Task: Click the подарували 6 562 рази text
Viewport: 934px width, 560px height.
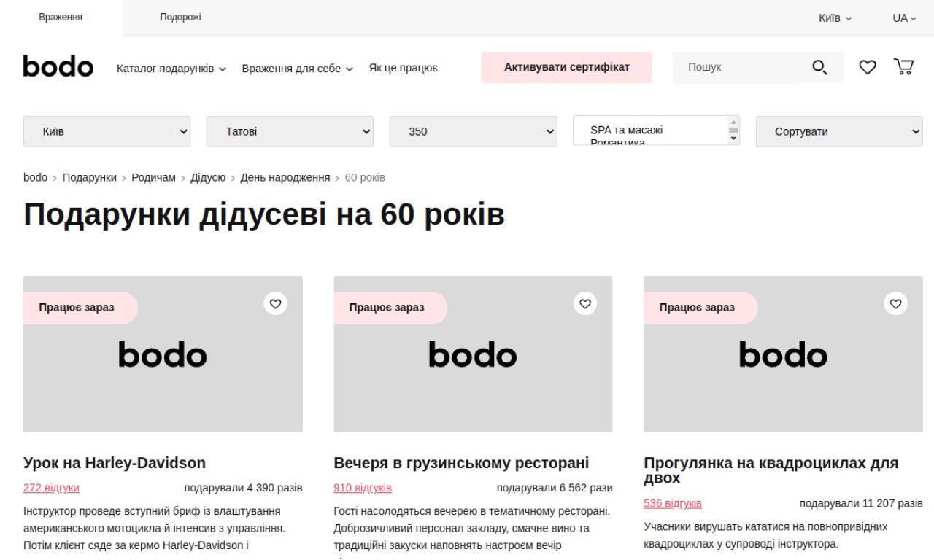Action: click(x=555, y=488)
